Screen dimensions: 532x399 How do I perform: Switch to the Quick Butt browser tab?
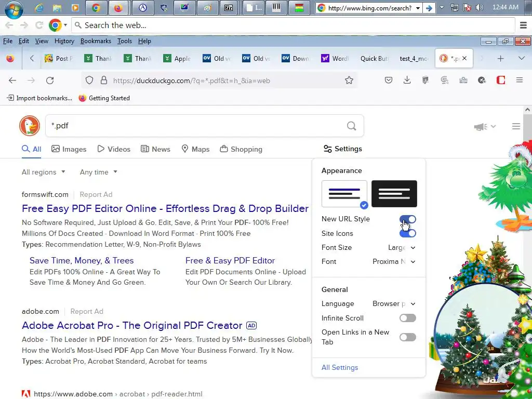tap(374, 58)
